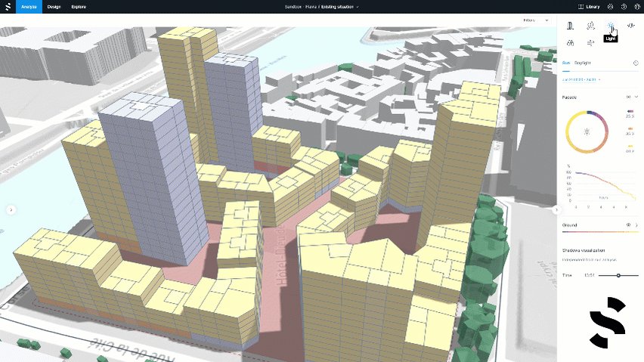Open the Library panel
644x362 pixels.
(589, 7)
